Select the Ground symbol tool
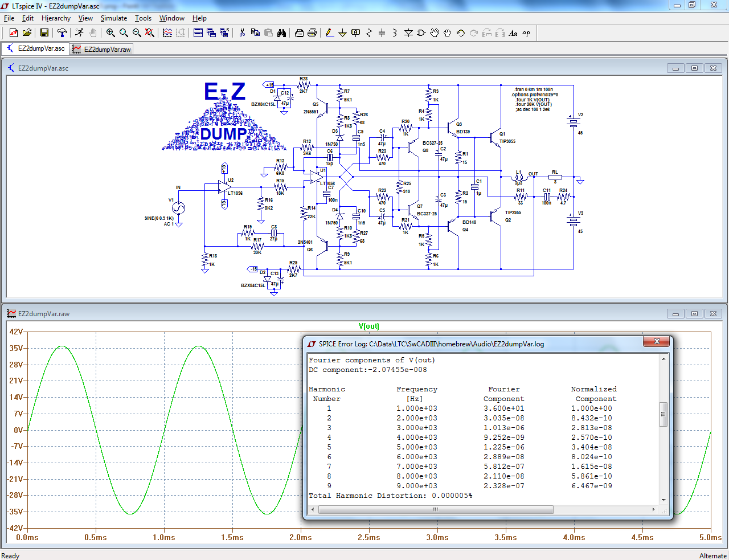Image resolution: width=729 pixels, height=560 pixels. click(343, 33)
